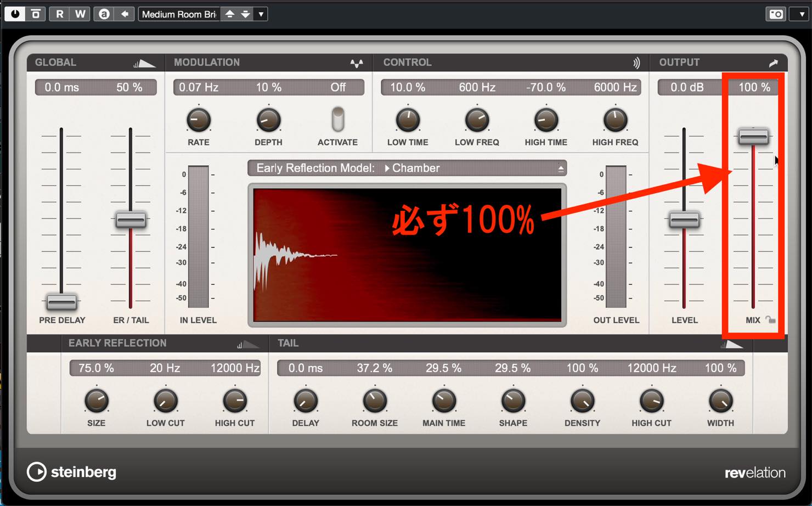The width and height of the screenshot is (812, 506).
Task: Click the OUTPUT section arrow icon
Action: (x=774, y=63)
